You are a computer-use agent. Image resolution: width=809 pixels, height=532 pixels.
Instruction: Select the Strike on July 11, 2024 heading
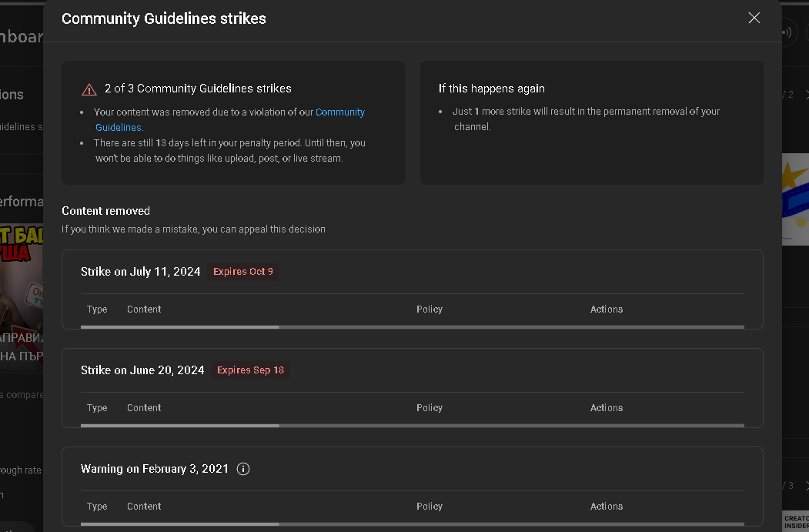pos(140,272)
